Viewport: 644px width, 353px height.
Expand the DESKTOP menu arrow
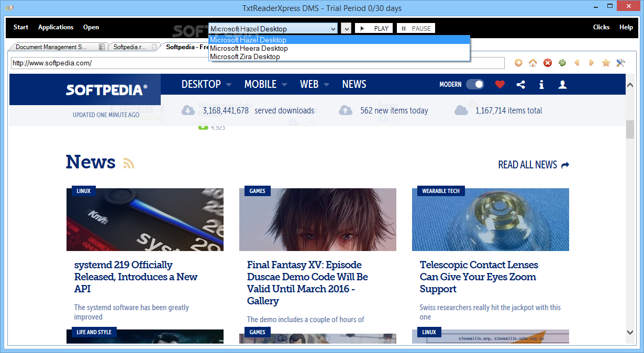[229, 84]
